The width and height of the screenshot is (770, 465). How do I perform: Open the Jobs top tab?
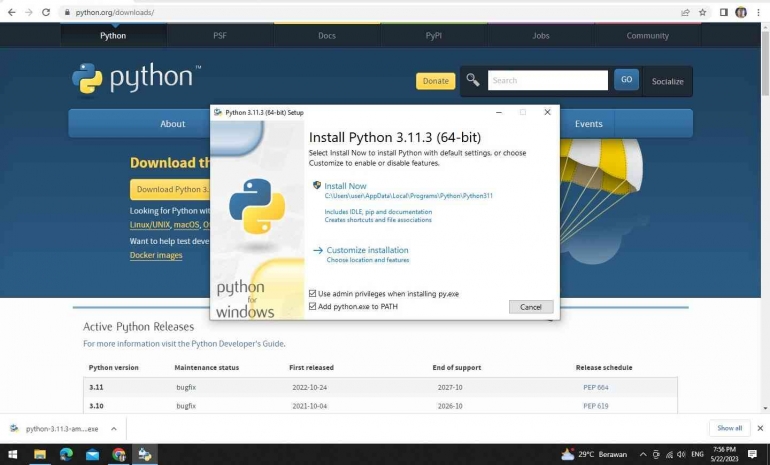pyautogui.click(x=541, y=35)
